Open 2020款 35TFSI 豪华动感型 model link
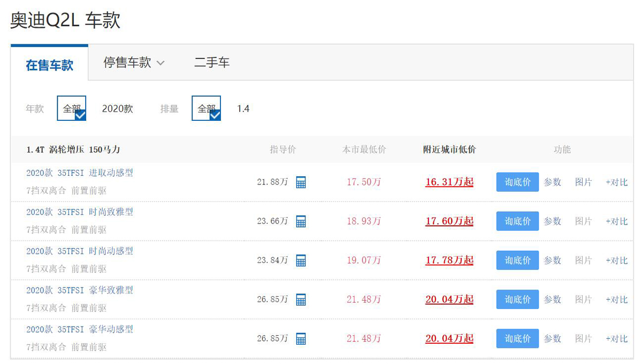This screenshot has width=642, height=364. [80, 329]
